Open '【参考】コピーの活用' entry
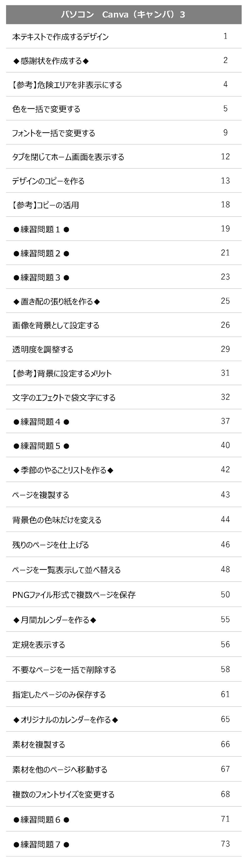 [x=45, y=205]
